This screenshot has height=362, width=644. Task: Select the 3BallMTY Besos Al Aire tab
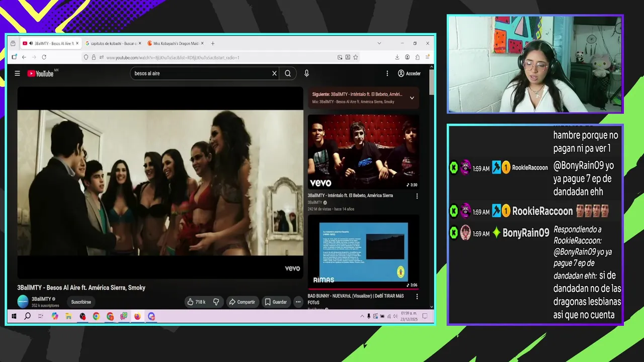pyautogui.click(x=50, y=44)
